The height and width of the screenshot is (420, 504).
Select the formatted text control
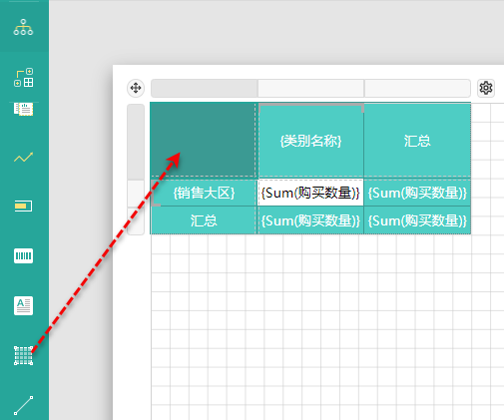point(23,305)
